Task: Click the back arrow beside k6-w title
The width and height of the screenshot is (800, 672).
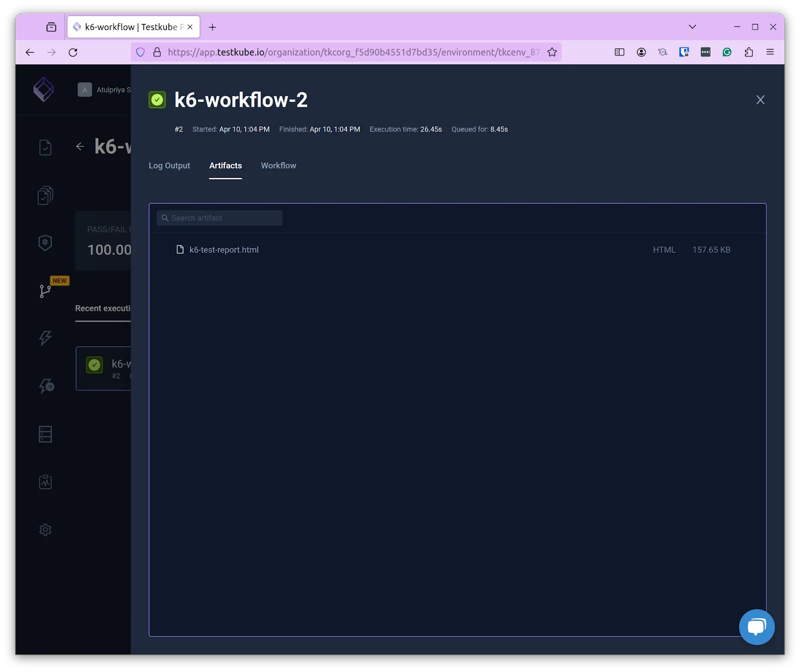Action: tap(80, 146)
